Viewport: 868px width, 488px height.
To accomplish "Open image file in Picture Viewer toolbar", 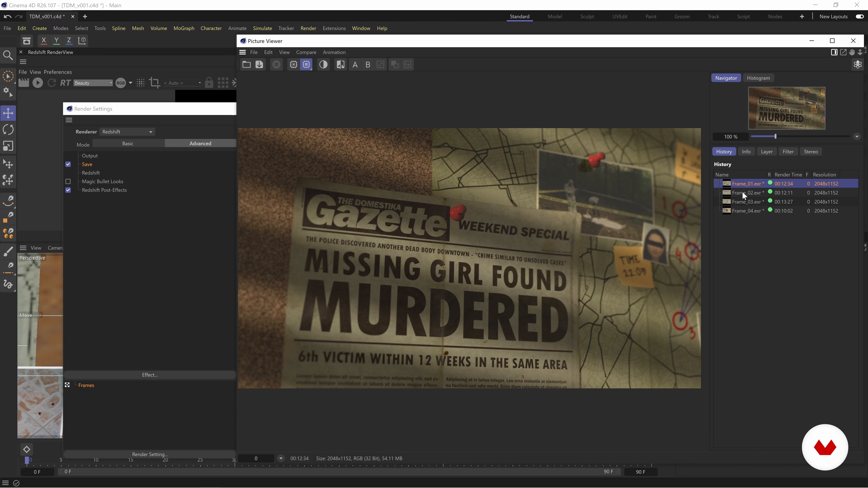I will [246, 65].
